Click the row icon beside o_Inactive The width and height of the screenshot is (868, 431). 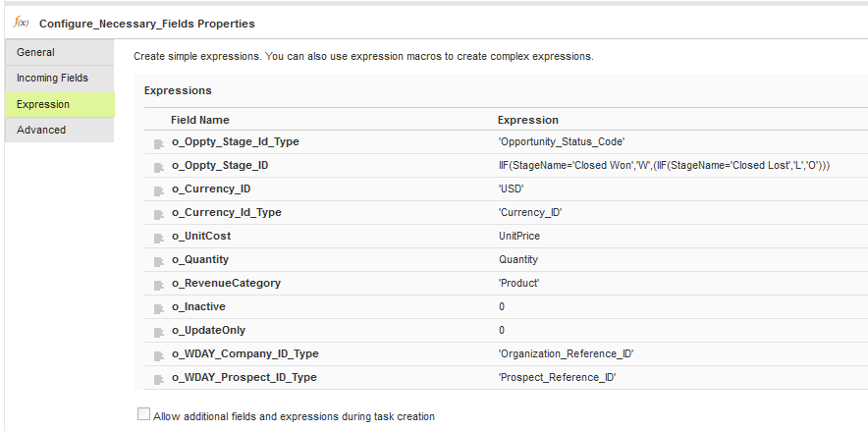159,308
